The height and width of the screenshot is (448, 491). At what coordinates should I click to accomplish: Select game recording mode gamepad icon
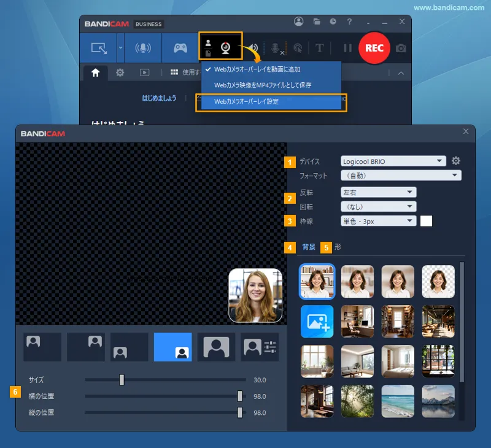[180, 48]
